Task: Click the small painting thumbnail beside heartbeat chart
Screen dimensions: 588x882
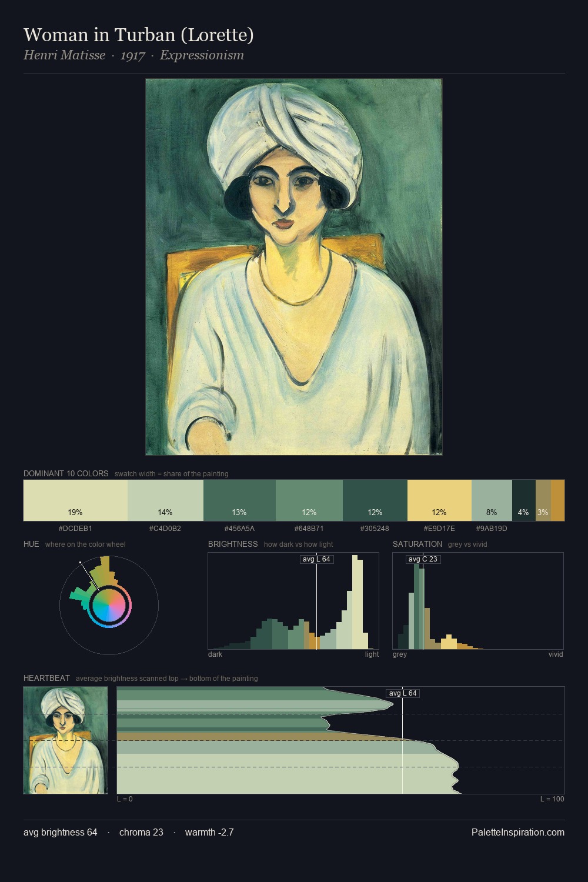Action: (65, 740)
